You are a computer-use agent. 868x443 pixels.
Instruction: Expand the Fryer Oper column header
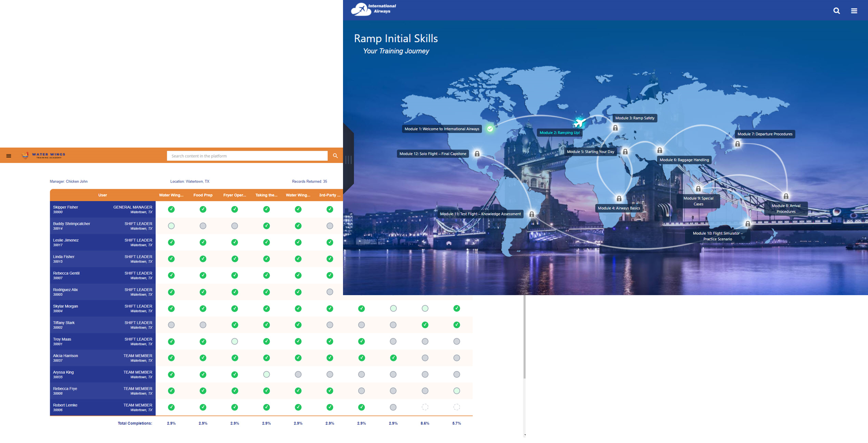coord(234,195)
